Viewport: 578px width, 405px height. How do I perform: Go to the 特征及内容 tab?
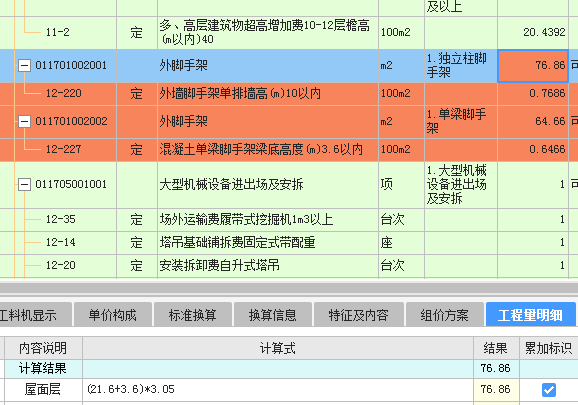point(358,315)
